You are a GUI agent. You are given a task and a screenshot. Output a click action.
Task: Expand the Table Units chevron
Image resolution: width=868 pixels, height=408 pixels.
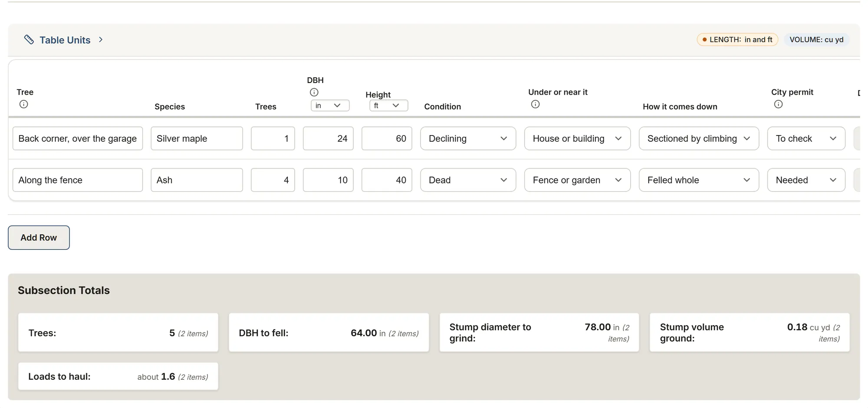(x=101, y=40)
